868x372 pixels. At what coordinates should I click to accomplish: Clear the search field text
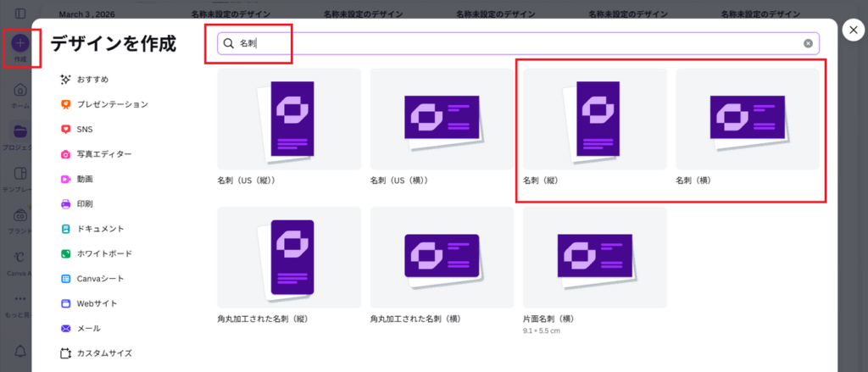tap(808, 43)
